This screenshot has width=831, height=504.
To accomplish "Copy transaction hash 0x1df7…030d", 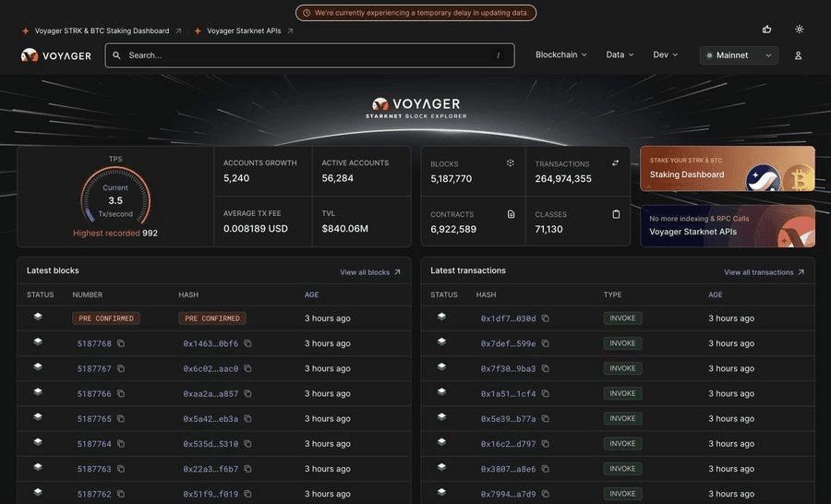I will 546,318.
